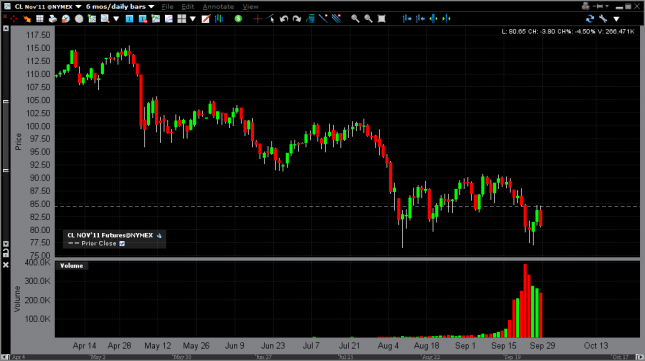Open chart configuration wrench icon
This screenshot has width=645, height=361.
coord(603,19)
